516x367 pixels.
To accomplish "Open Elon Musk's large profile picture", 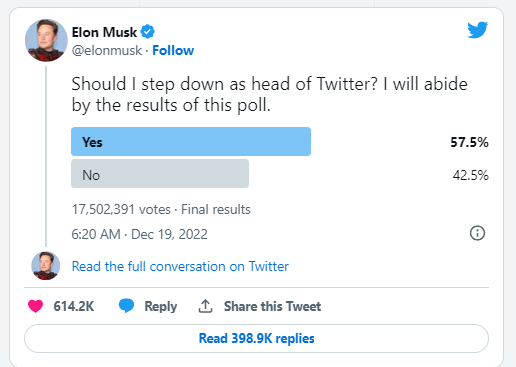I will tap(46, 40).
